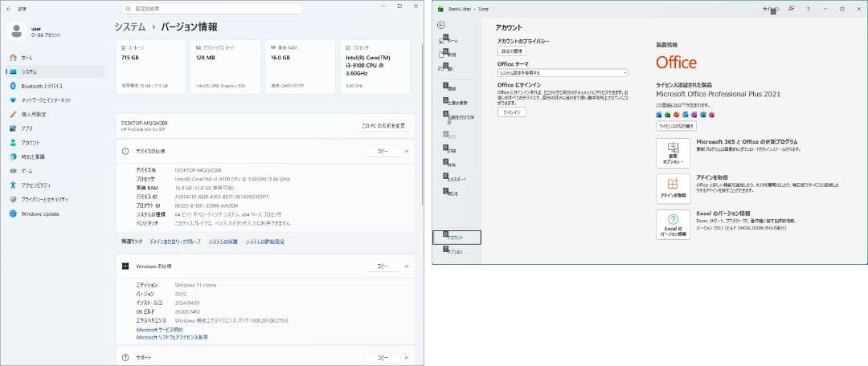
Task: Click コピー in the サポート section
Action: (x=383, y=358)
